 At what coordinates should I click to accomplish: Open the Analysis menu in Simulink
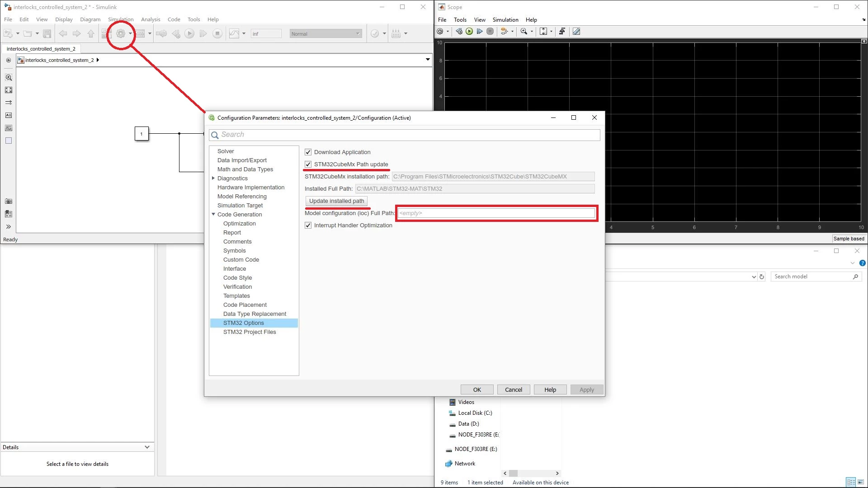(151, 19)
